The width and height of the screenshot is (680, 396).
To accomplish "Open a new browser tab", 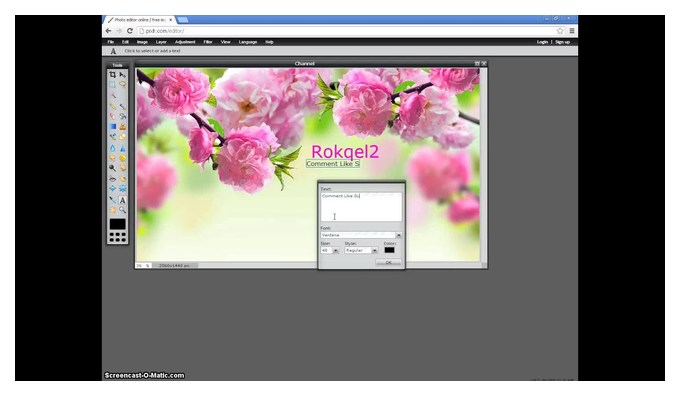I will (183, 20).
